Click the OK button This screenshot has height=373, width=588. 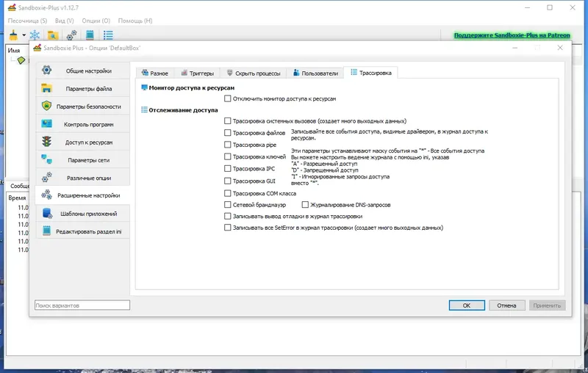pos(467,305)
